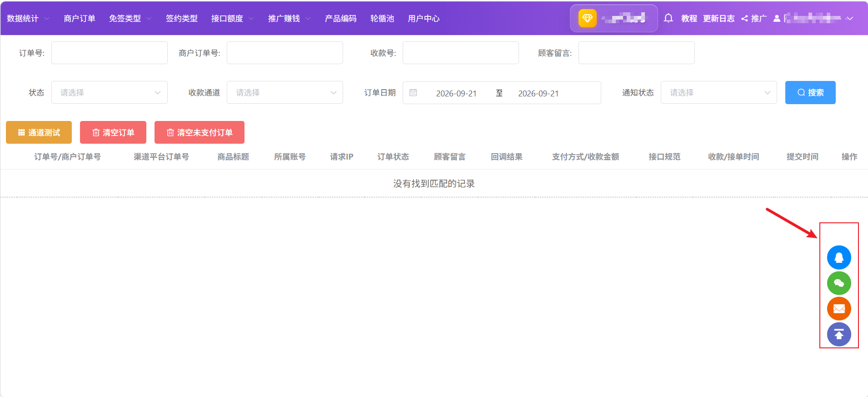Open the 收款通道 dropdown
This screenshot has height=397, width=868.
click(285, 92)
